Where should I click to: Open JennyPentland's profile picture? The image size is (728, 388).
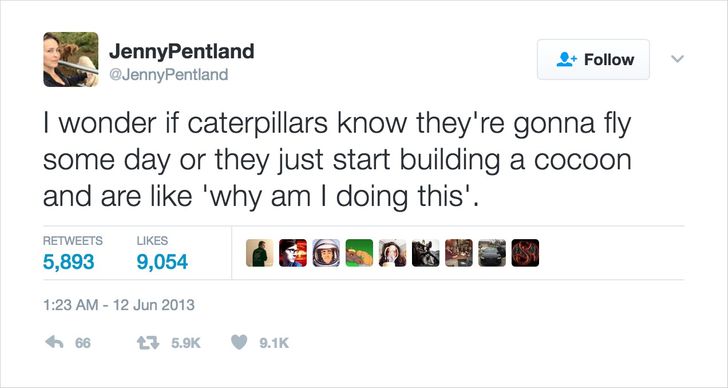(71, 59)
